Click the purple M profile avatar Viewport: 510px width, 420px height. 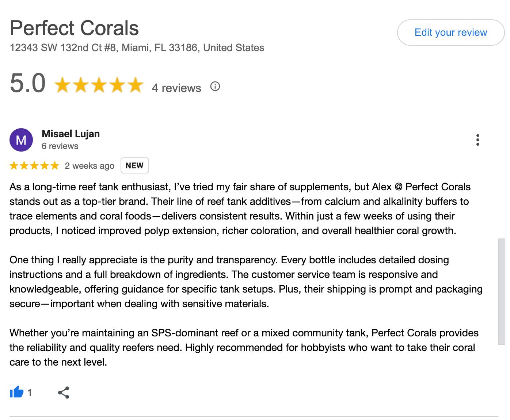tap(21, 140)
